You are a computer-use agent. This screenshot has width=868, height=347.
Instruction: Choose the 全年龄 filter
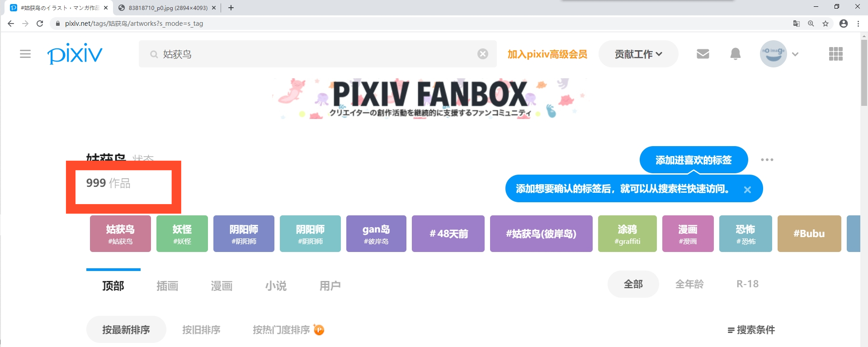point(689,284)
